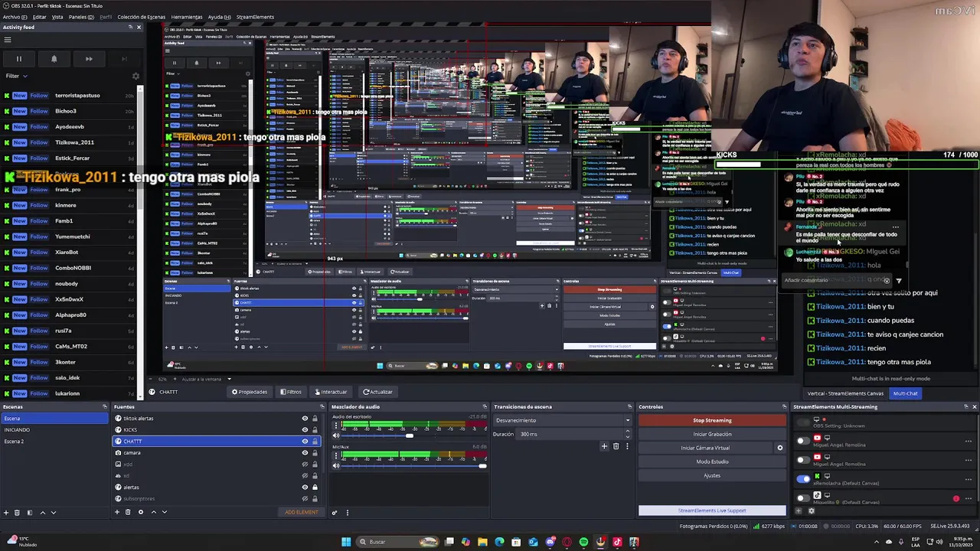Viewport: 980px width, 551px height.
Task: Enable first Miguel Angel Remolina YouTube toggle
Action: click(x=802, y=441)
